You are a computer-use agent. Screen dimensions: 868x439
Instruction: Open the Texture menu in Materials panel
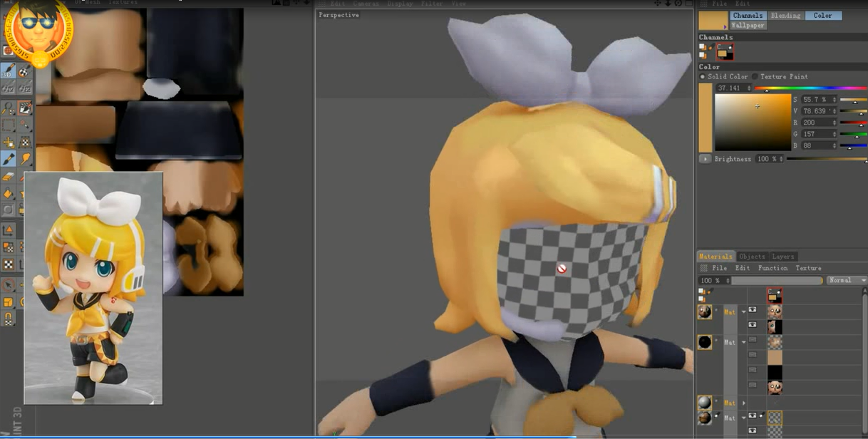pyautogui.click(x=808, y=268)
